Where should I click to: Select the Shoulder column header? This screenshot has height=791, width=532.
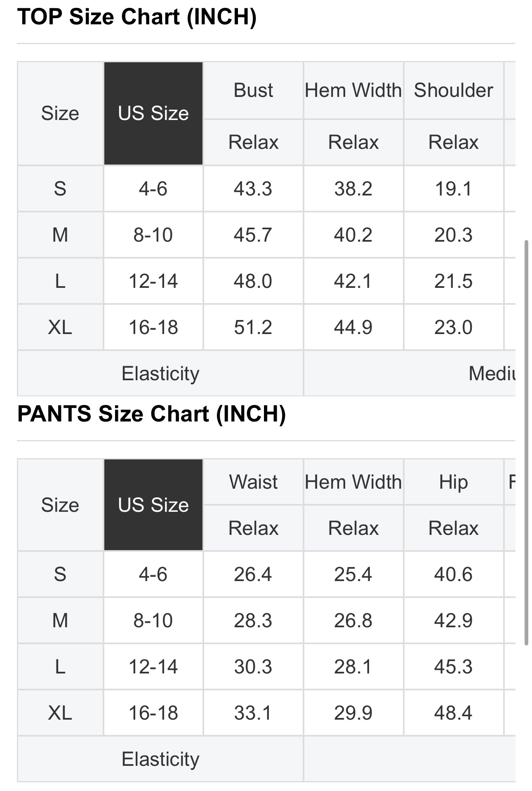pos(453,90)
